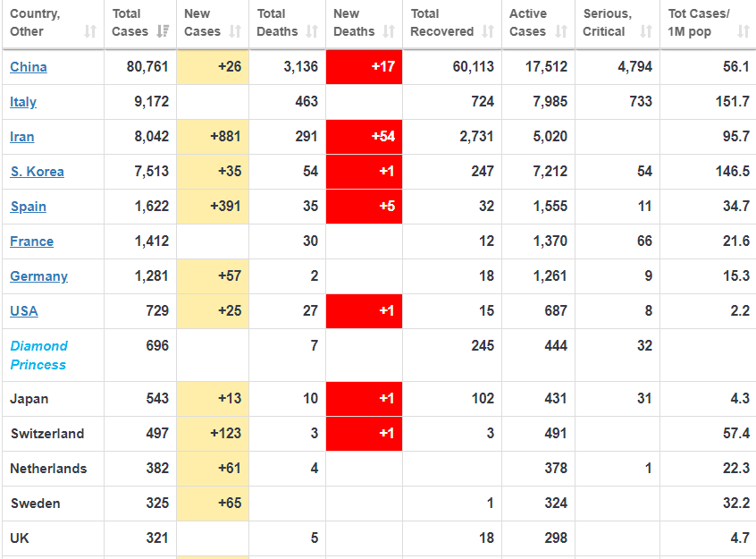Screen dimensions: 756x559
Task: Open the S. Korea link
Action: pos(37,172)
